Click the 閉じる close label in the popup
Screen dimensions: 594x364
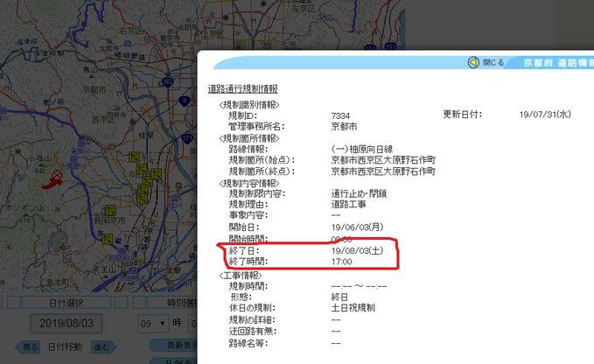[493, 62]
